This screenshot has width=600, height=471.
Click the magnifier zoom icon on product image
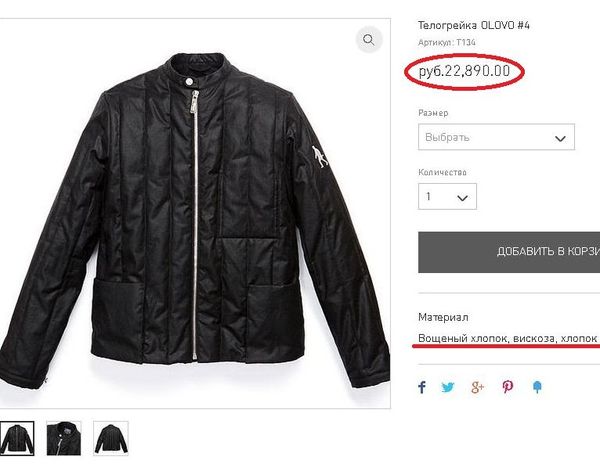click(369, 40)
